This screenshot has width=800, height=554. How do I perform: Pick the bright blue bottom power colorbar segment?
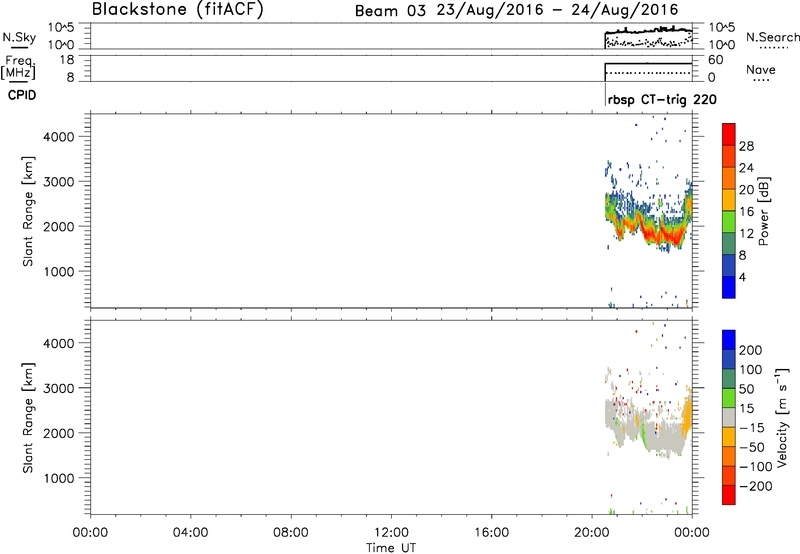(x=729, y=287)
